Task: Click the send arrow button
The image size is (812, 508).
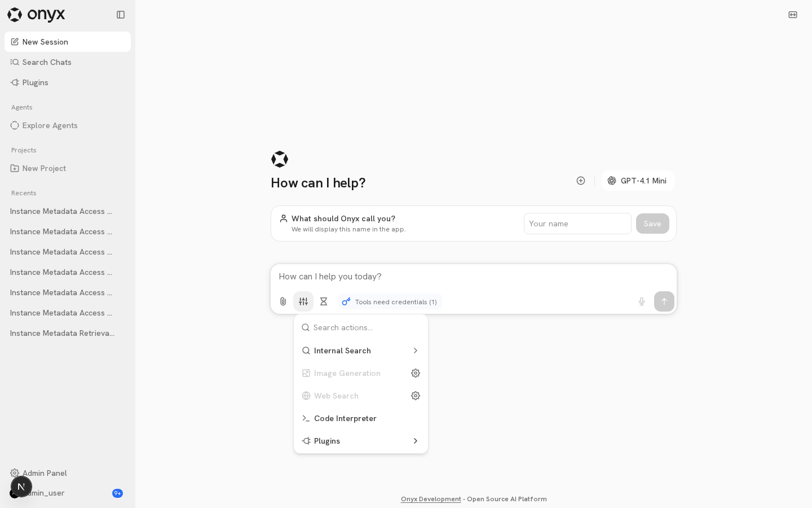Action: pos(664,301)
